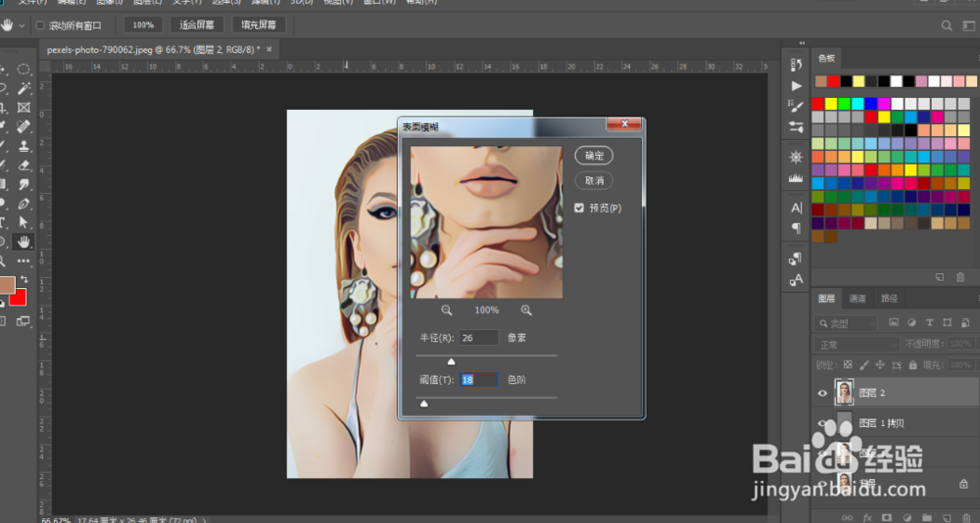Select the Healing Brush bandage tool
The image size is (980, 523).
(x=24, y=127)
